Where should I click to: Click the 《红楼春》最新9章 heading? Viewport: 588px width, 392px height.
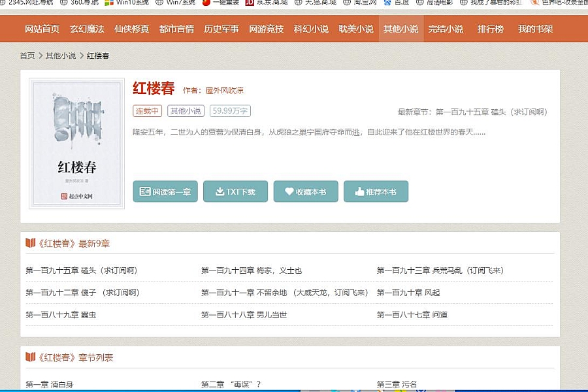coord(74,244)
